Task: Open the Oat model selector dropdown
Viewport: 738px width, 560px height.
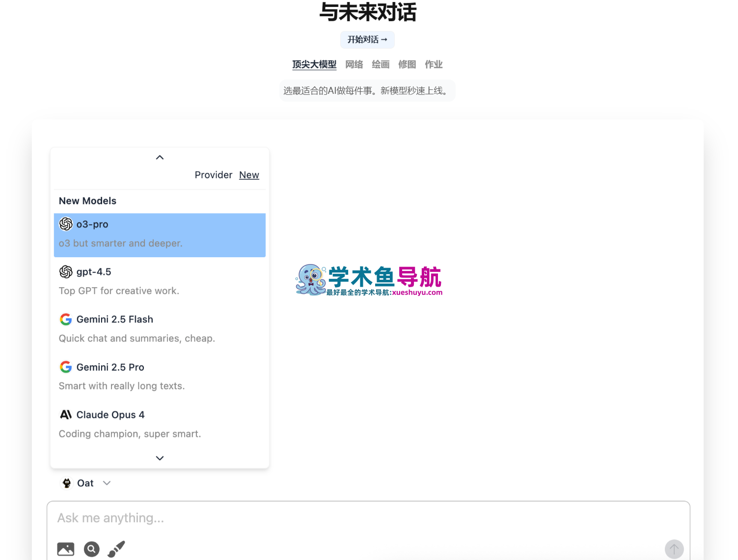Action: 85,483
